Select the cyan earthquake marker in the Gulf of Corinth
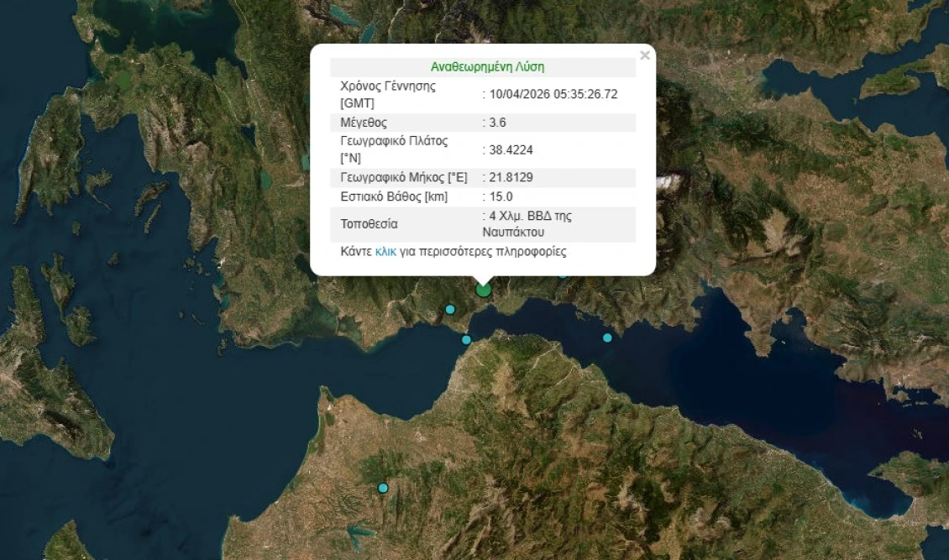 pyautogui.click(x=606, y=338)
